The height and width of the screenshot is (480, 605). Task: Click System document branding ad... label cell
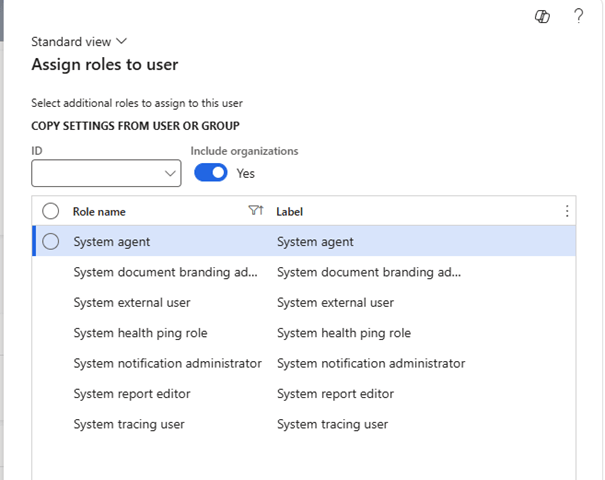click(x=369, y=272)
